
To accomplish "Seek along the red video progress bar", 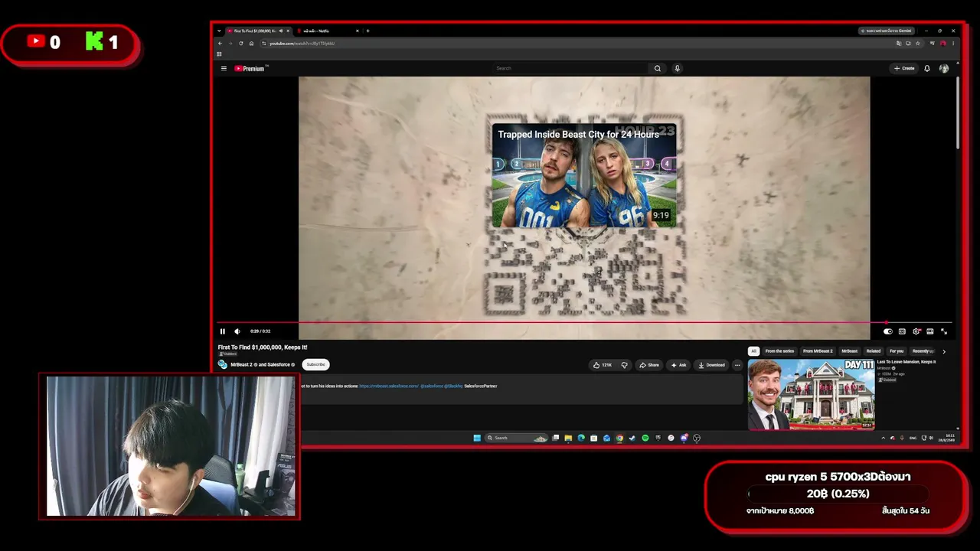I will click(585, 323).
